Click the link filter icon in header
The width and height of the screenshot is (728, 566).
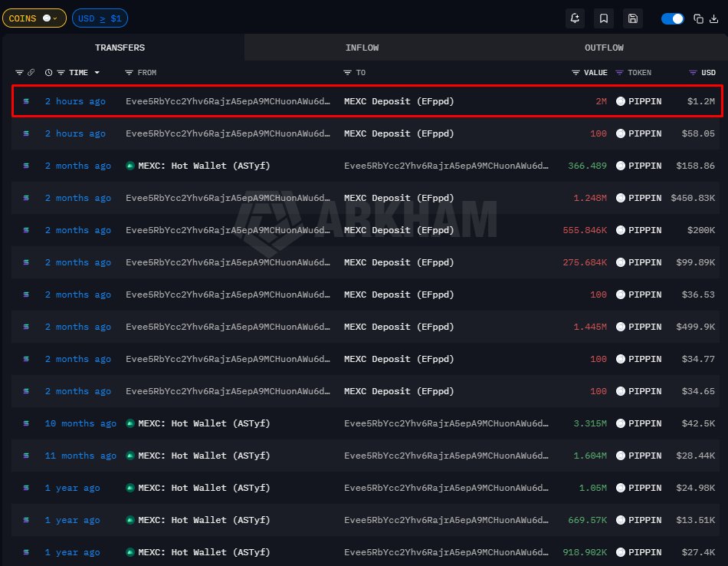[x=31, y=73]
